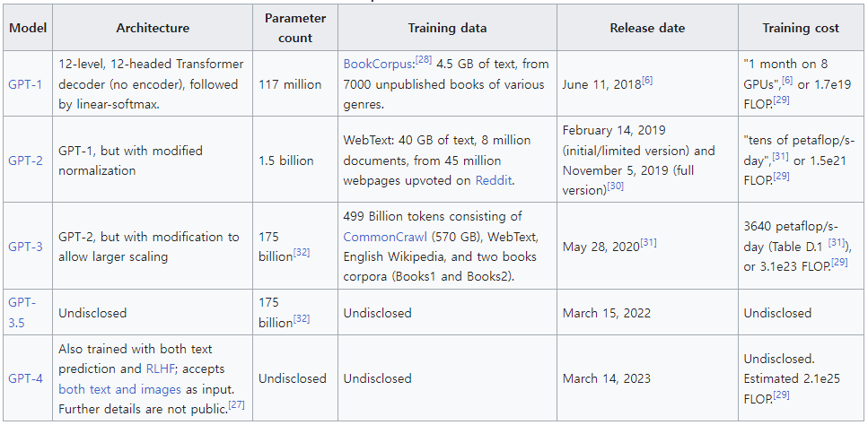Click citation [31] after May 28, 2020
The height and width of the screenshot is (425, 868).
pyautogui.click(x=650, y=241)
